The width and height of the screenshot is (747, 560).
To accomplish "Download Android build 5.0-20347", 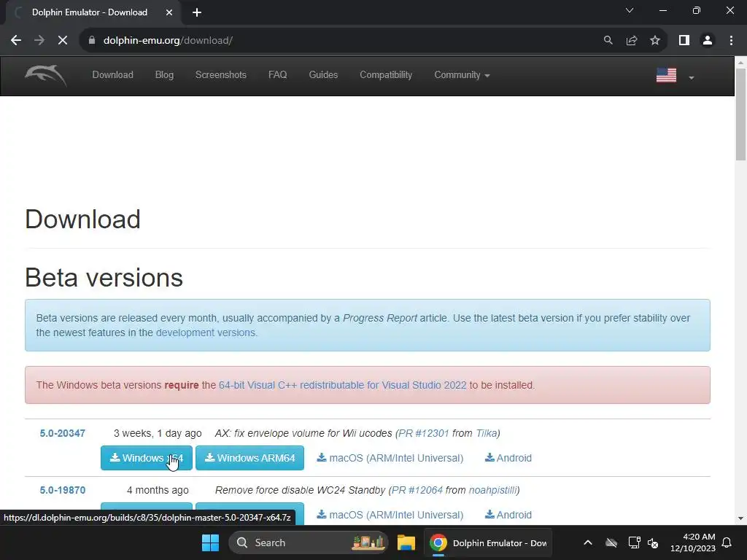I will (508, 458).
